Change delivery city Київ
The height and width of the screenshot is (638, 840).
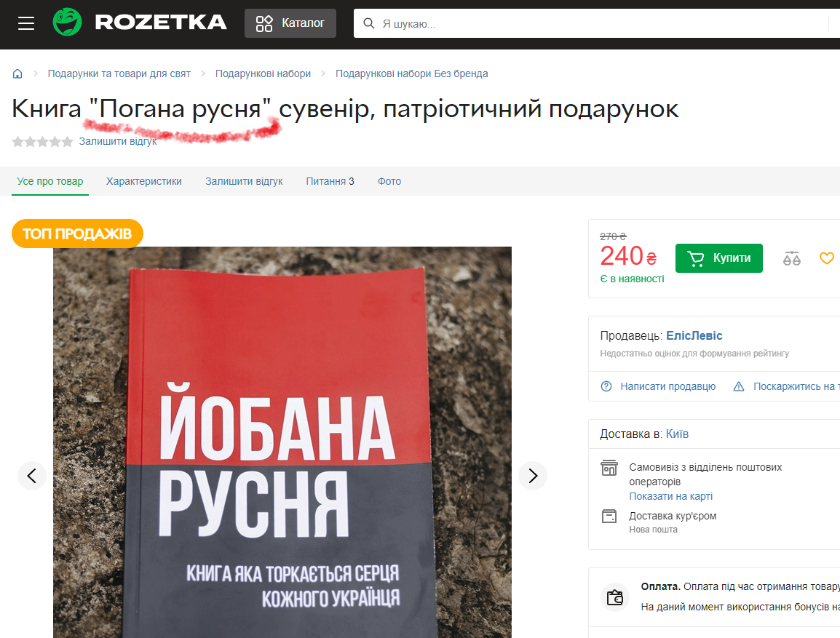[677, 434]
